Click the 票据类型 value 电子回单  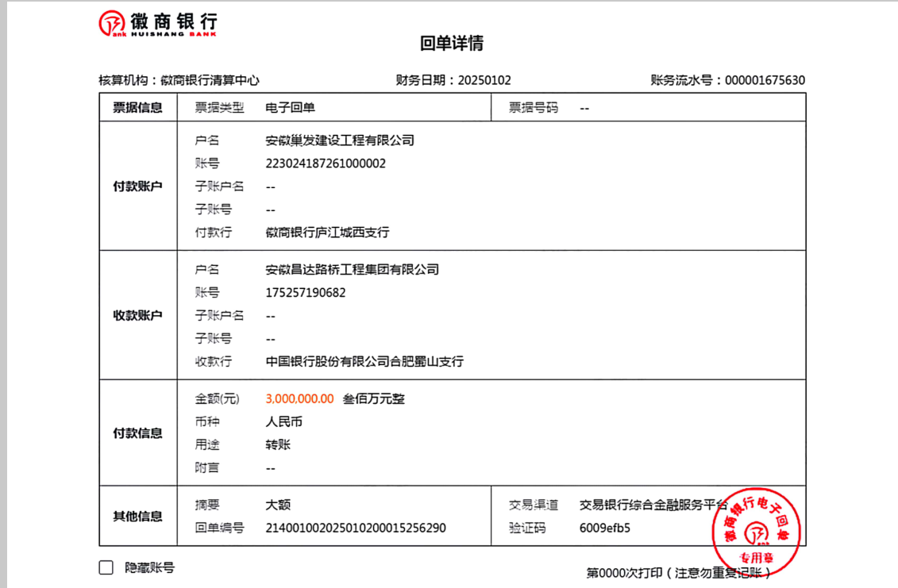coord(290,108)
